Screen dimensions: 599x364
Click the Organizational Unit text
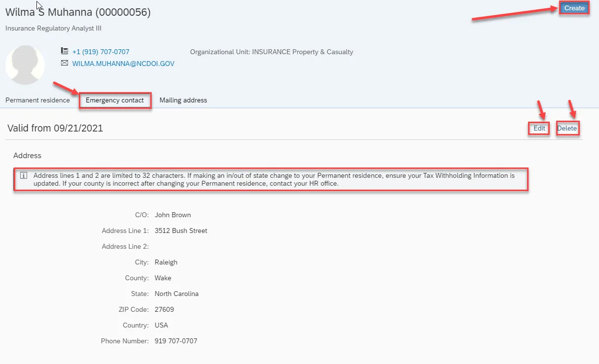click(271, 52)
